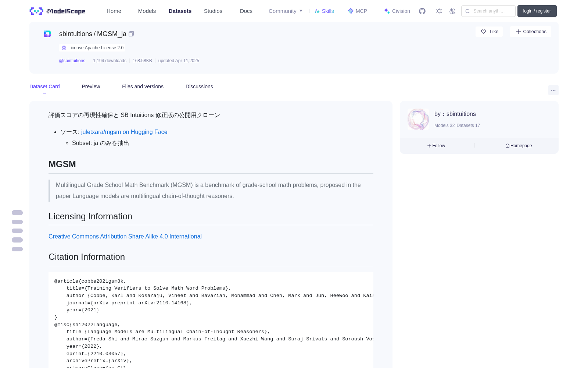
Task: Click the license badge icon
Action: click(x=64, y=48)
